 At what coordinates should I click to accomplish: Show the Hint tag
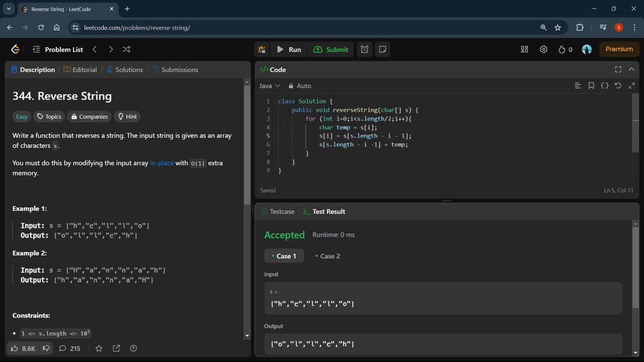pos(127,116)
